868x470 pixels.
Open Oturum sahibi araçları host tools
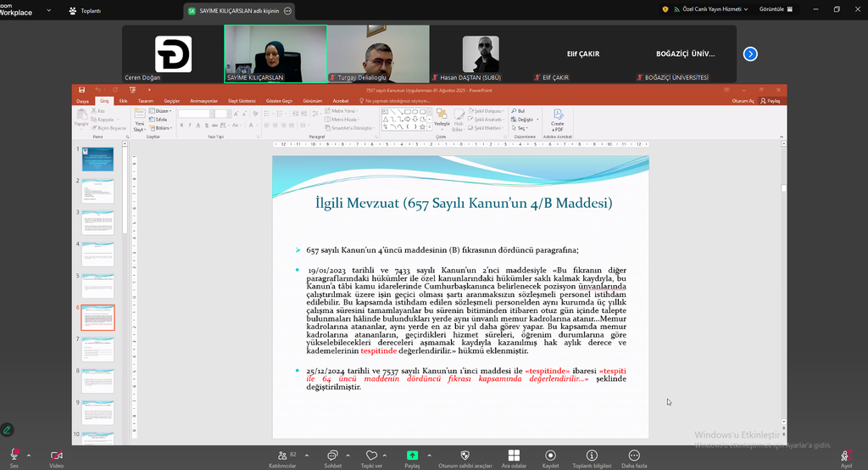pos(465,458)
